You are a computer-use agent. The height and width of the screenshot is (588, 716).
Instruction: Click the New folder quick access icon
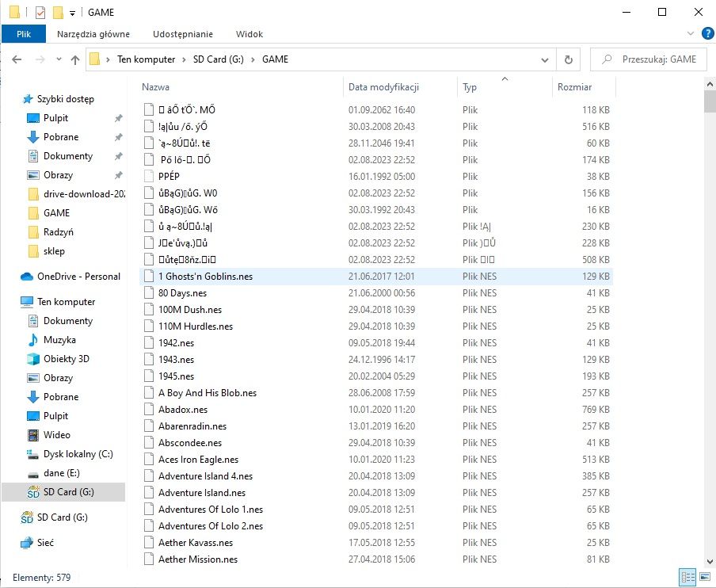[58, 13]
